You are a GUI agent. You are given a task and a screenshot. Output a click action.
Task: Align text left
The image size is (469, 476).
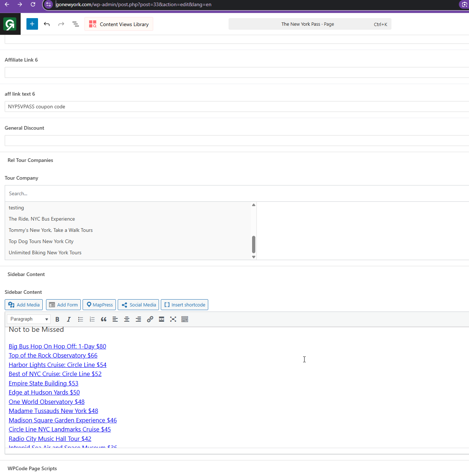(115, 319)
